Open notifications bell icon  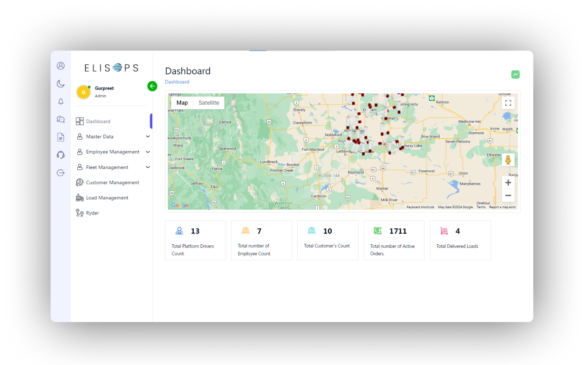[x=61, y=102]
